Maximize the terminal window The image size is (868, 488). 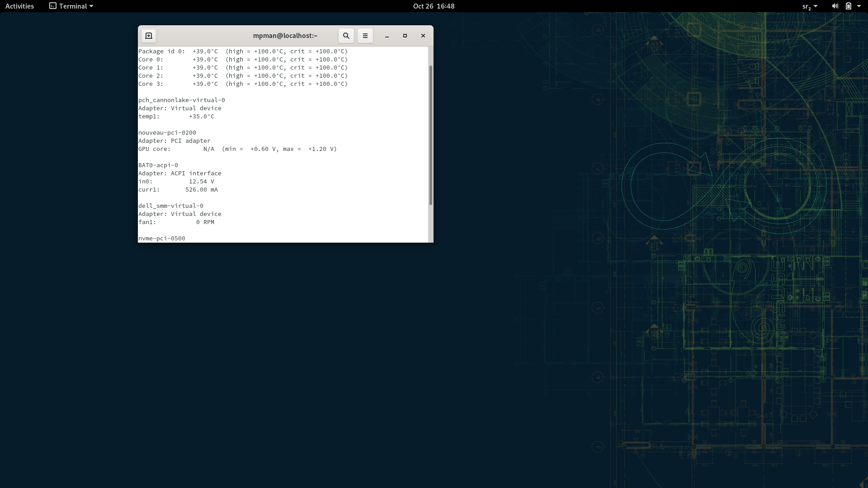coord(405,36)
